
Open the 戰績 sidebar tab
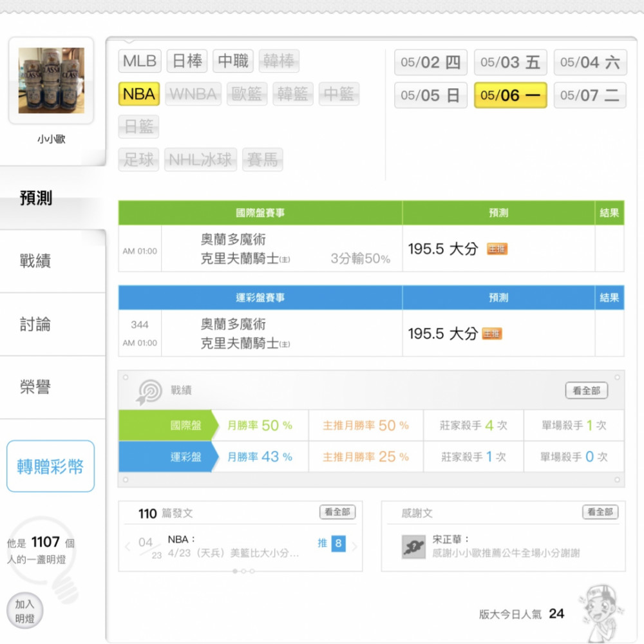coord(35,261)
